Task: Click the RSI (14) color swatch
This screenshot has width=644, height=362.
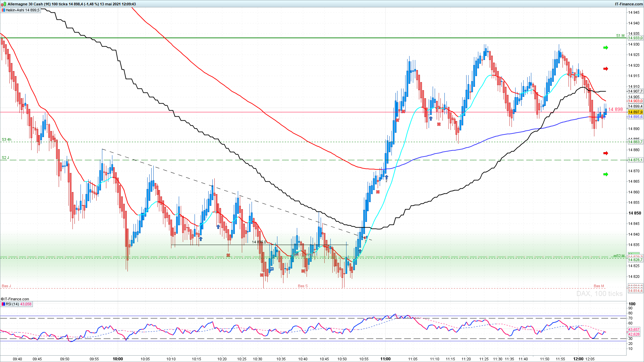Action: click(x=3, y=304)
